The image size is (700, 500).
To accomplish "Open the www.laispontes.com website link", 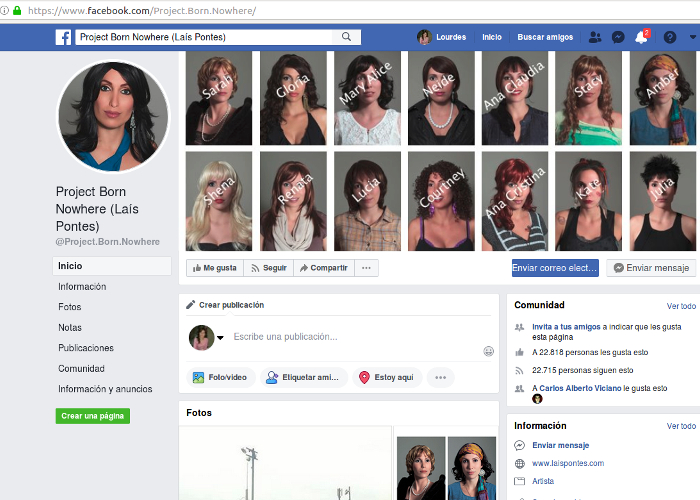I will coord(567,463).
